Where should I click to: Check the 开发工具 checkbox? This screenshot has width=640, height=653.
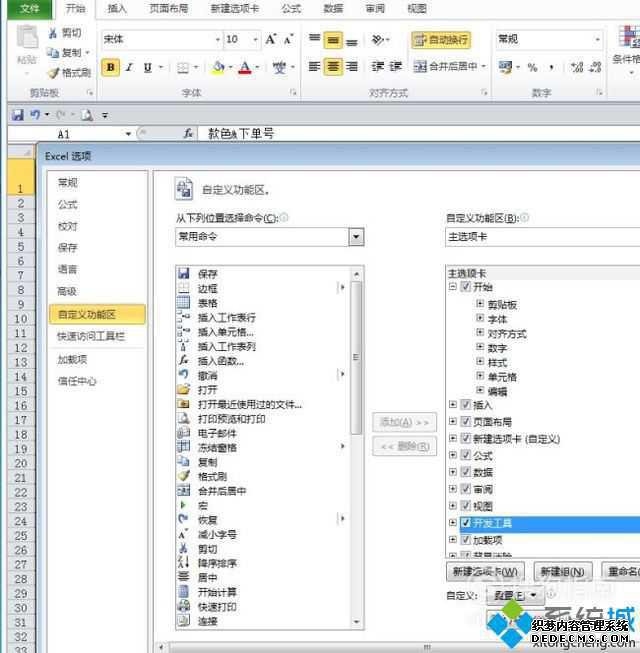466,523
